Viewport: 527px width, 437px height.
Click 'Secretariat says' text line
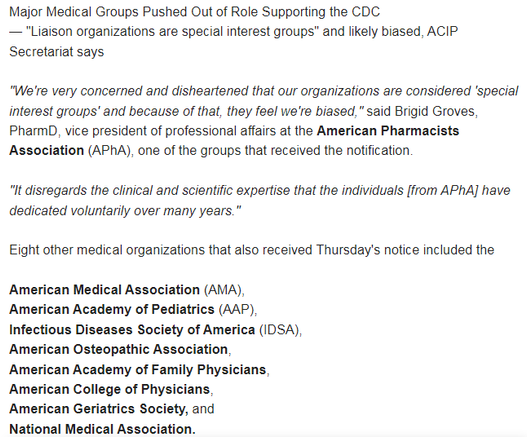coord(56,52)
